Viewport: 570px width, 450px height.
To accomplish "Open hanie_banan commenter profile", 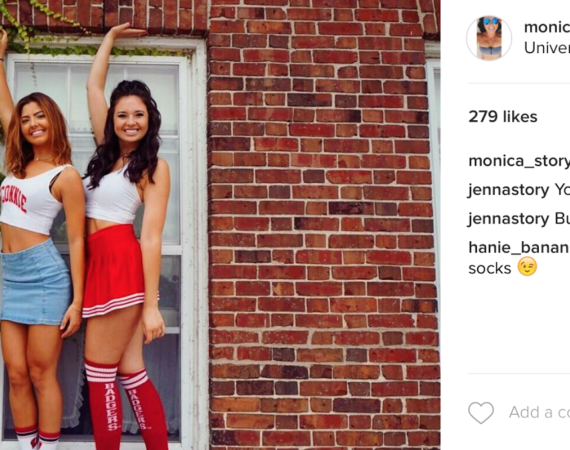I will (519, 248).
